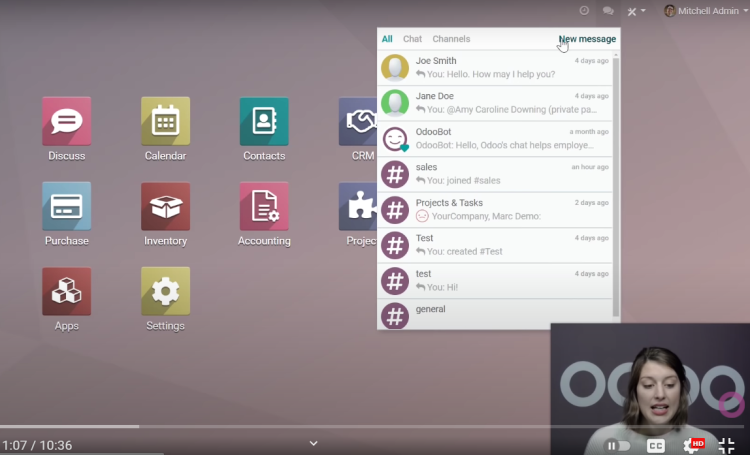
Task: Click Jane Doe's green avatar
Action: 395,103
